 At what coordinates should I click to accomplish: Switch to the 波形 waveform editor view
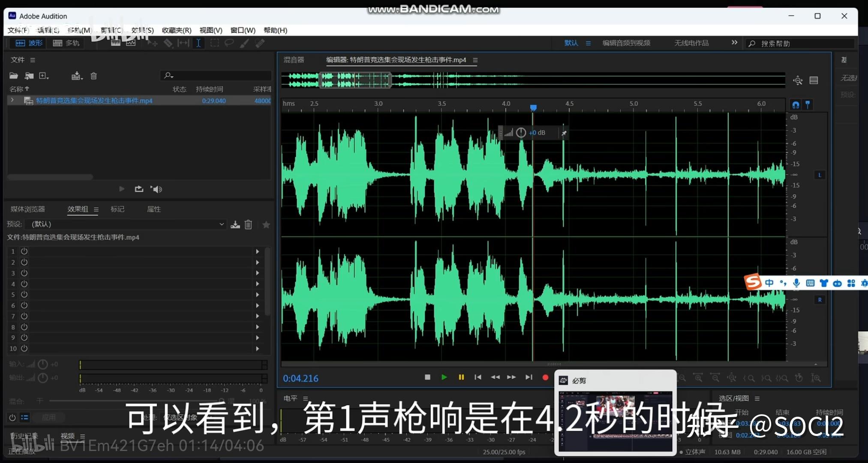(x=29, y=43)
